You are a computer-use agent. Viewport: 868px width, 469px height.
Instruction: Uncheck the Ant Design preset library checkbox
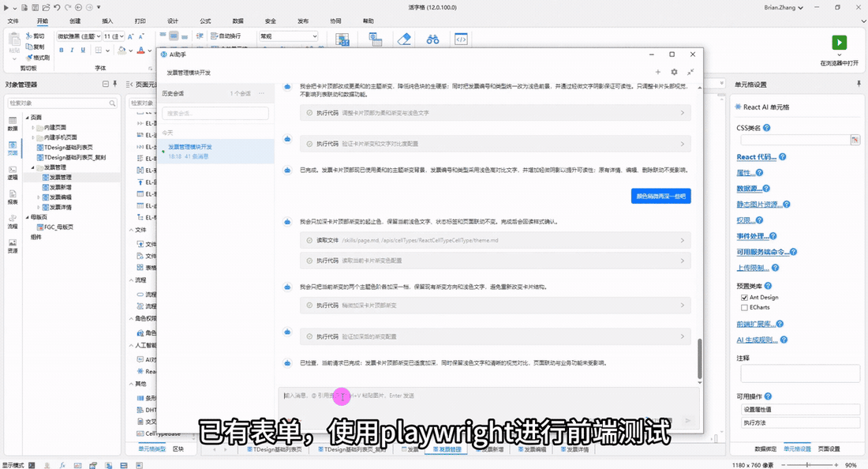click(x=745, y=298)
